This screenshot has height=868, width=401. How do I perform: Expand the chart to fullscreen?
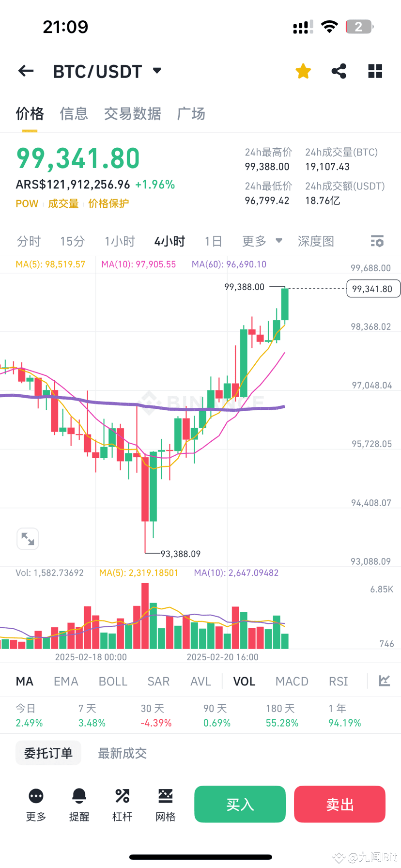tap(28, 538)
